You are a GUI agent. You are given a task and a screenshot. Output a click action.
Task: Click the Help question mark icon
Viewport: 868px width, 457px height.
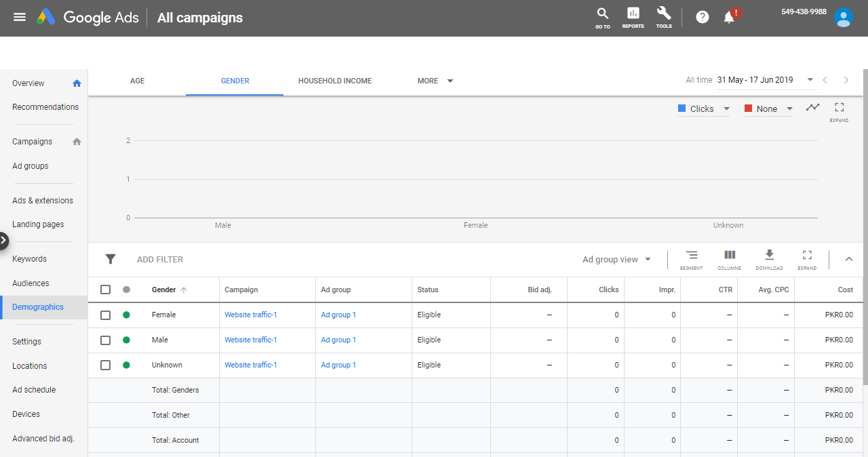tap(703, 17)
